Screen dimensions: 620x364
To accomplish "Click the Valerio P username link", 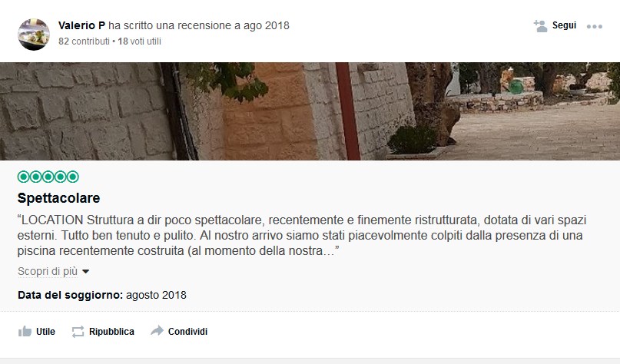I will point(81,25).
